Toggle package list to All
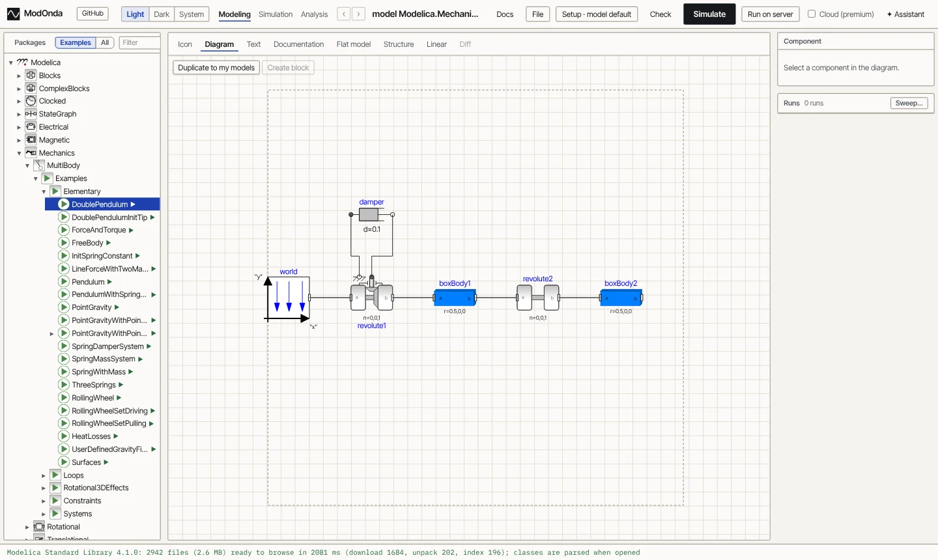This screenshot has width=938, height=560. coord(105,42)
